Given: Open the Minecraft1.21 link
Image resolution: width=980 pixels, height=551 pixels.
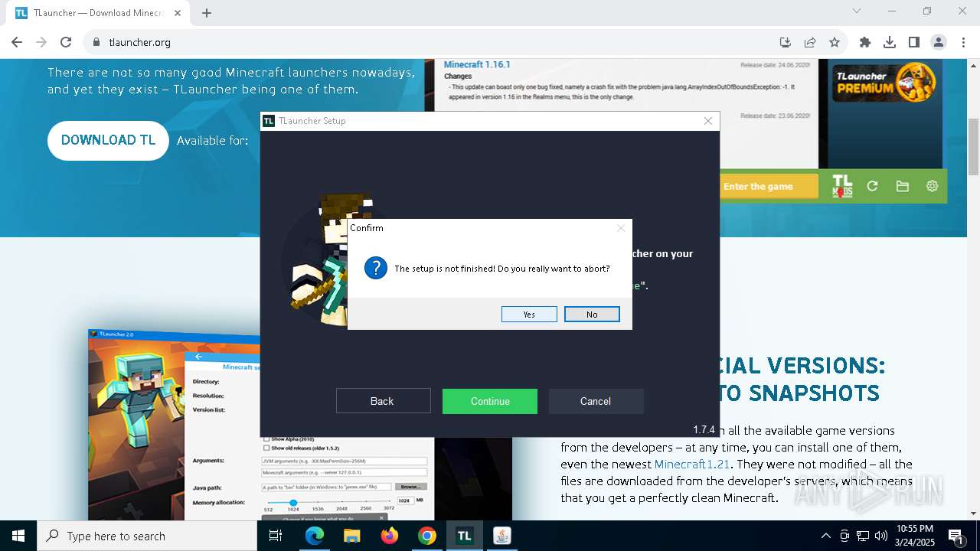Looking at the screenshot, I should (x=692, y=465).
